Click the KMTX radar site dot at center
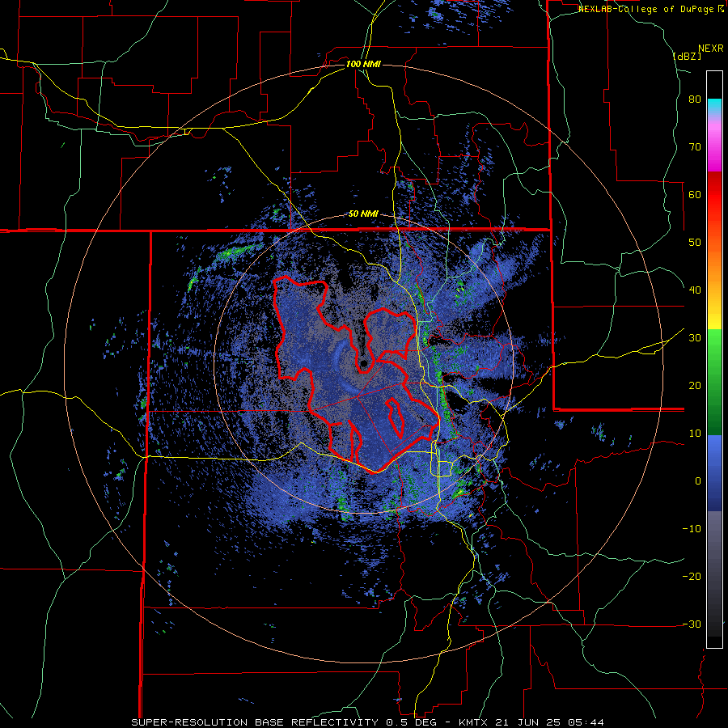The image size is (728, 728). pyautogui.click(x=364, y=363)
